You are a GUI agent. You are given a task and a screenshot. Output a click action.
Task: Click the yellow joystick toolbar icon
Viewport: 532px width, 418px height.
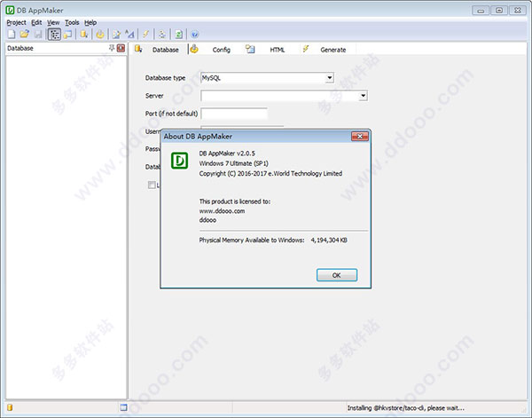[x=100, y=34]
